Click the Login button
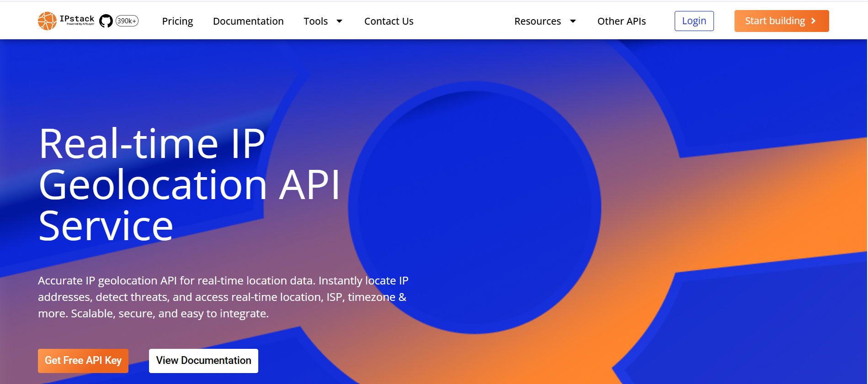This screenshot has height=384, width=868. click(694, 21)
